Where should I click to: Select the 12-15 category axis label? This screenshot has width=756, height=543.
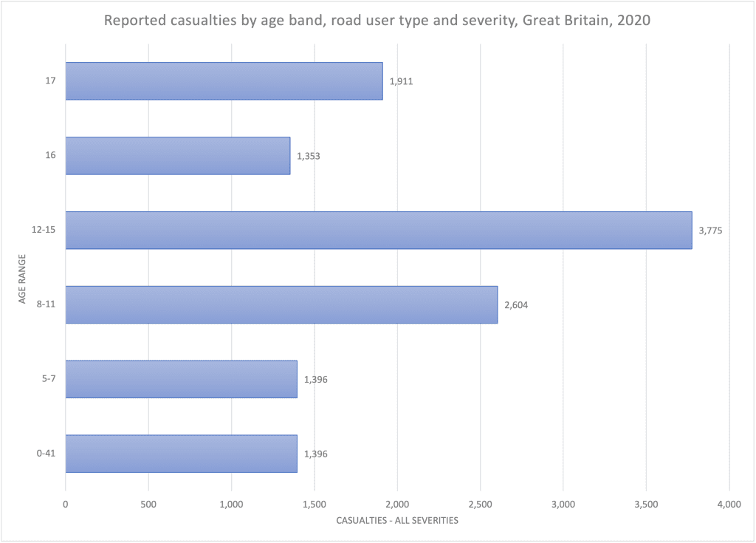tap(44, 230)
